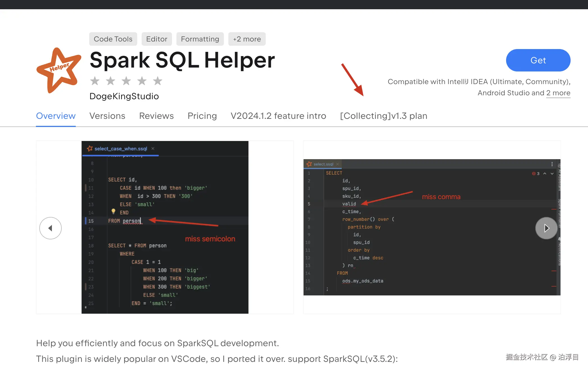Click the star file icon on the select_case_when.ssql tab
Image resolution: width=588 pixels, height=370 pixels.
point(90,148)
